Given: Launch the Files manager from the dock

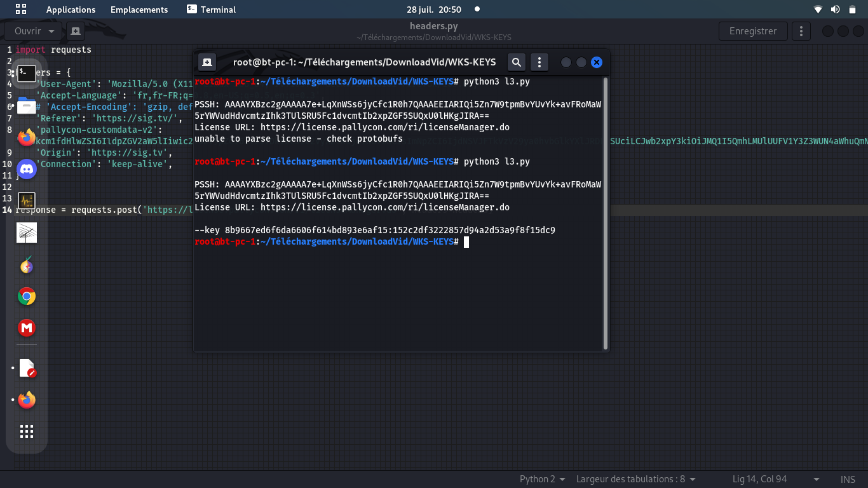Looking at the screenshot, I should point(27,105).
